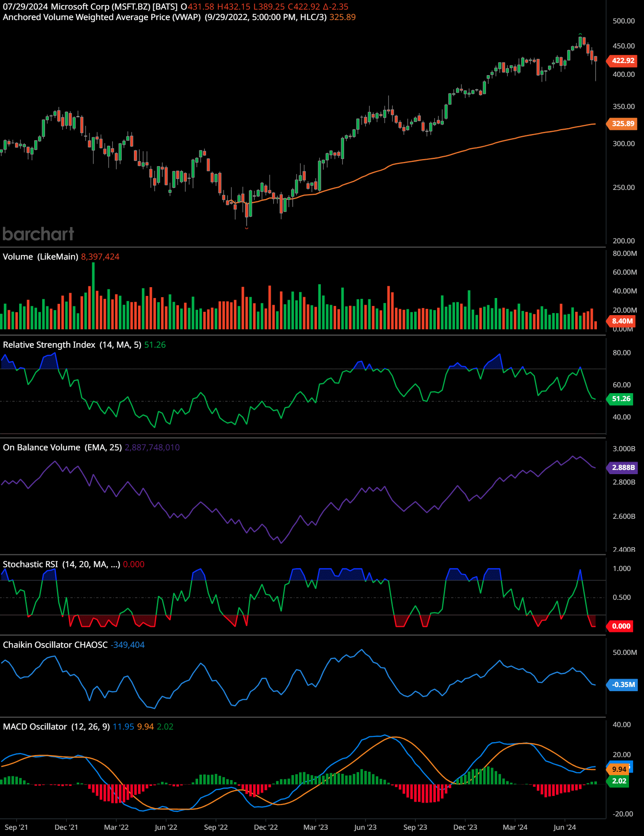Image resolution: width=644 pixels, height=836 pixels.
Task: Click the red 0.000 Stochastic RSI axis tag
Action: coord(621,626)
